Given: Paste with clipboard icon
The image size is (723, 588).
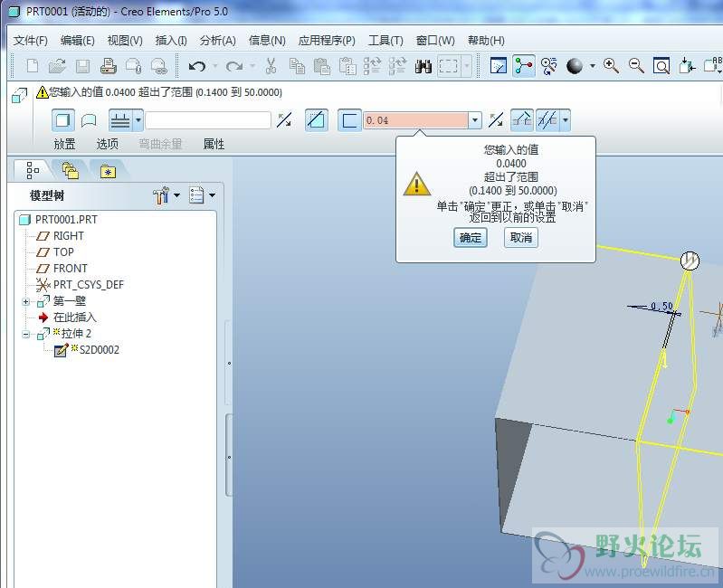Looking at the screenshot, I should (x=322, y=66).
